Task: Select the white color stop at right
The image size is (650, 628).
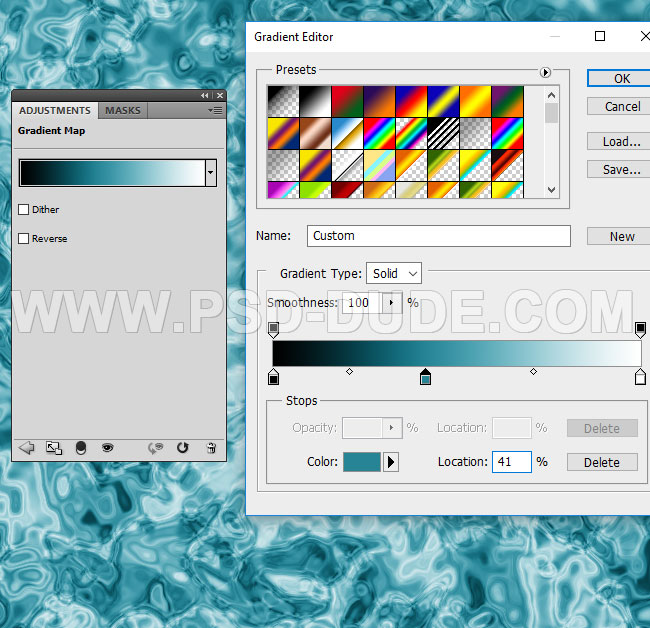Action: [x=640, y=377]
